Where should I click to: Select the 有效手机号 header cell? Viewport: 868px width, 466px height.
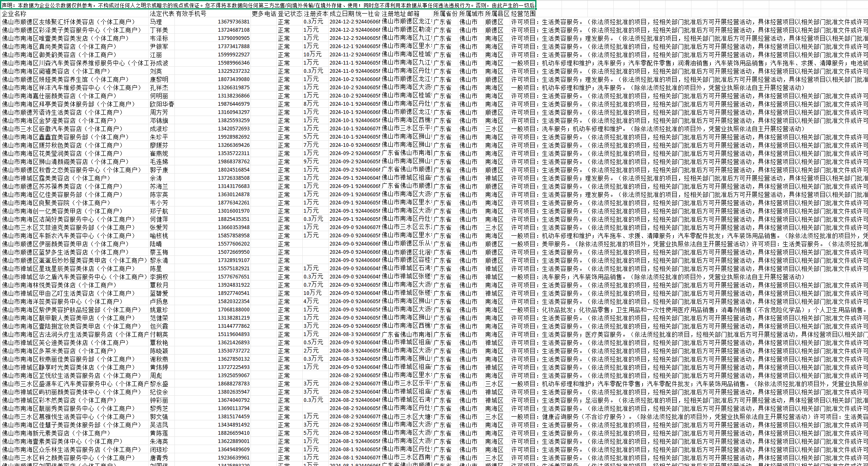191,14
